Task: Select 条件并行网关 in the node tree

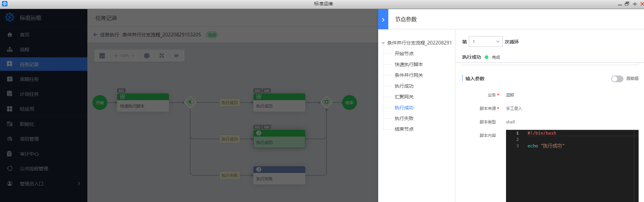Action: [409, 75]
